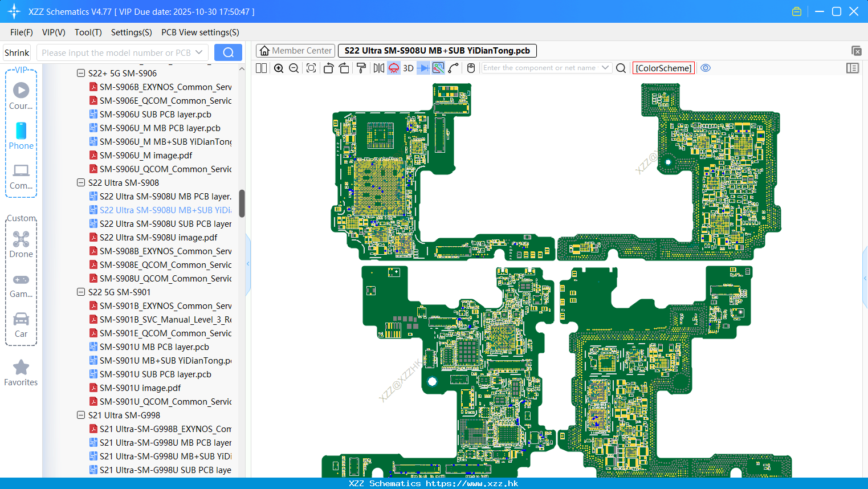868x489 pixels.
Task: Select the Phone category icon
Action: pos(21,131)
